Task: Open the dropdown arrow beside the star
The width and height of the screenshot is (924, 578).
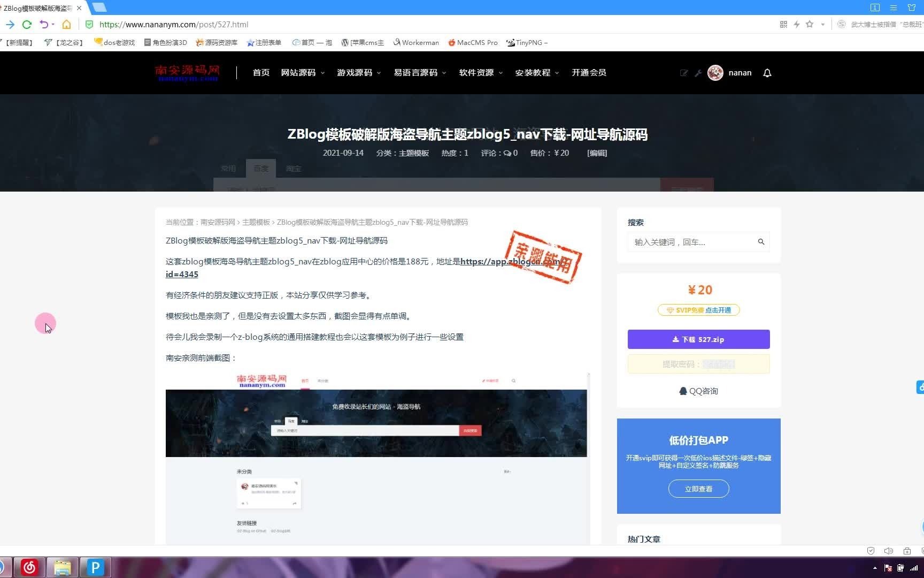Action: click(x=822, y=25)
